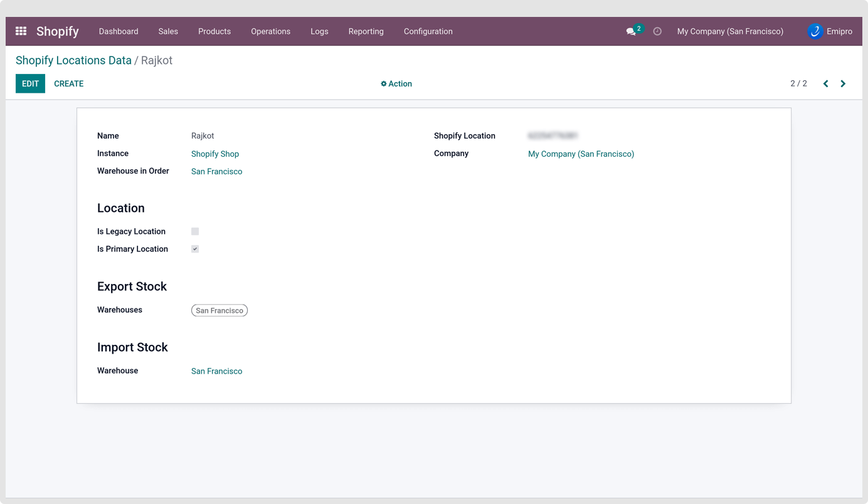The height and width of the screenshot is (504, 868).
Task: Click the Is Primary Location label
Action: [132, 249]
